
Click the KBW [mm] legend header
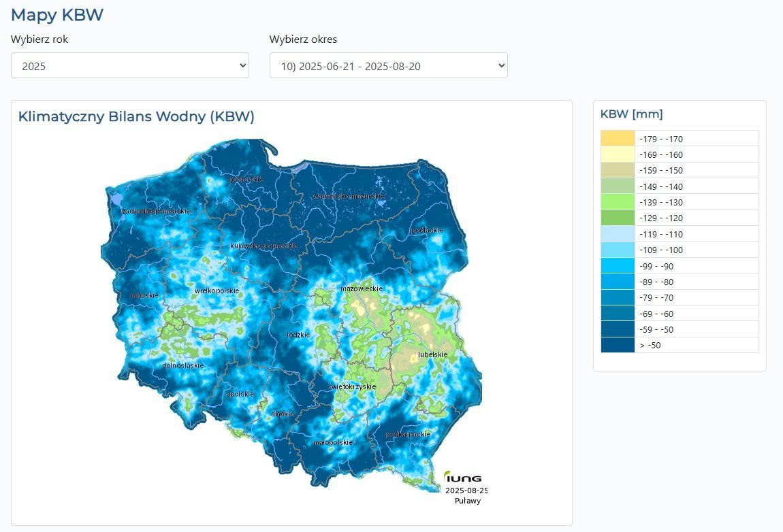(631, 114)
